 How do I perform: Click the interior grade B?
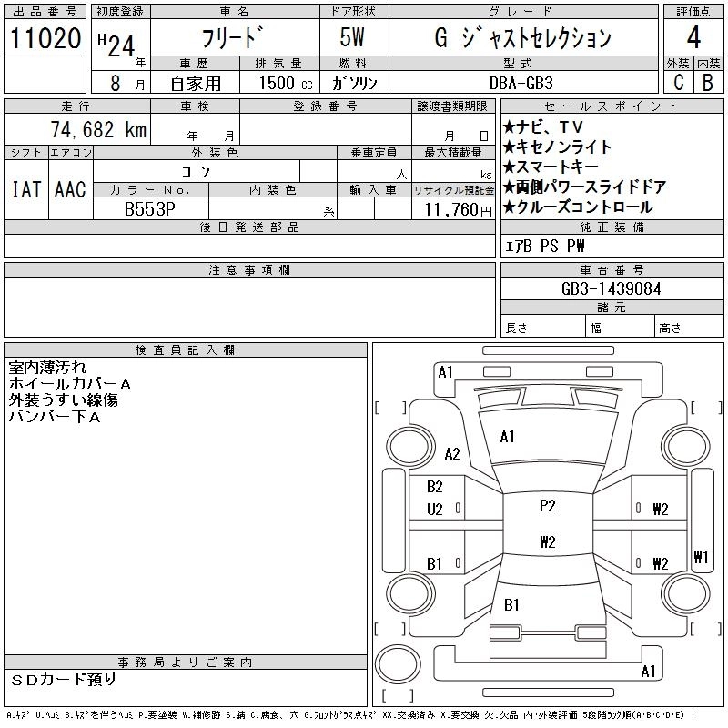click(708, 82)
